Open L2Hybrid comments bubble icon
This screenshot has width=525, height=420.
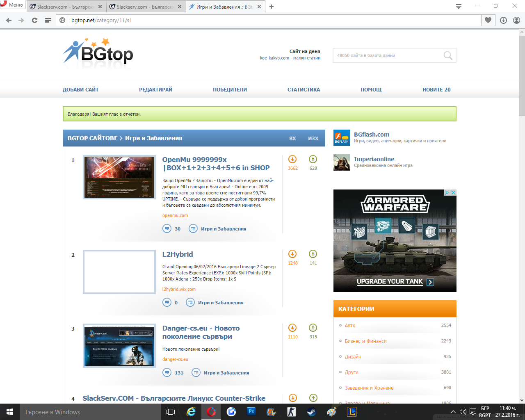[167, 302]
